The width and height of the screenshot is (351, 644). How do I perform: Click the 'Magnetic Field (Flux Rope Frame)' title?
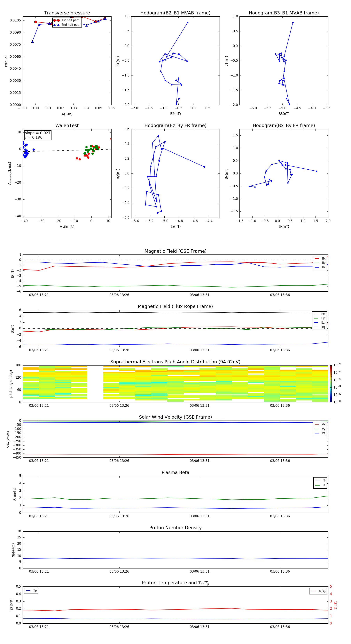coord(175,306)
